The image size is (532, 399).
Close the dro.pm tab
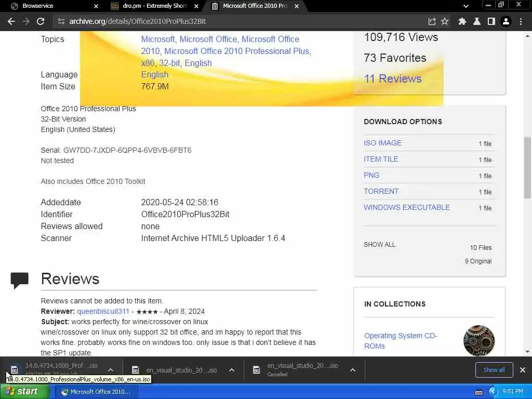(x=196, y=6)
